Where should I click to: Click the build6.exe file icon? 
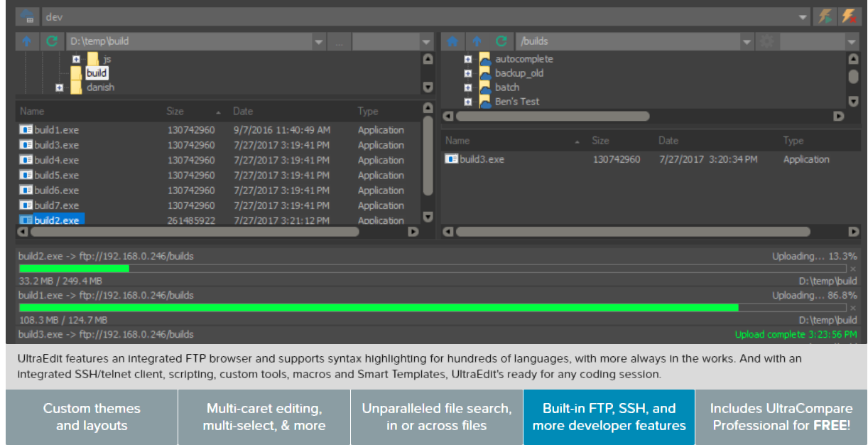[26, 190]
